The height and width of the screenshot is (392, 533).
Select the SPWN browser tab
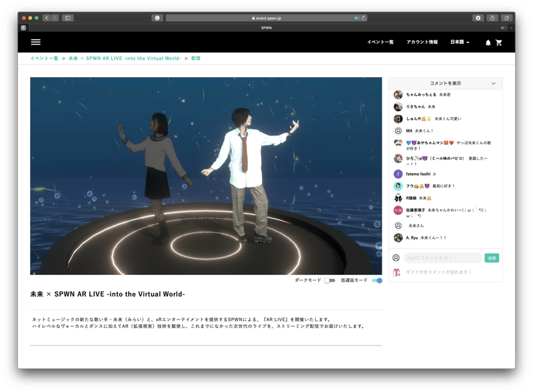(x=266, y=28)
